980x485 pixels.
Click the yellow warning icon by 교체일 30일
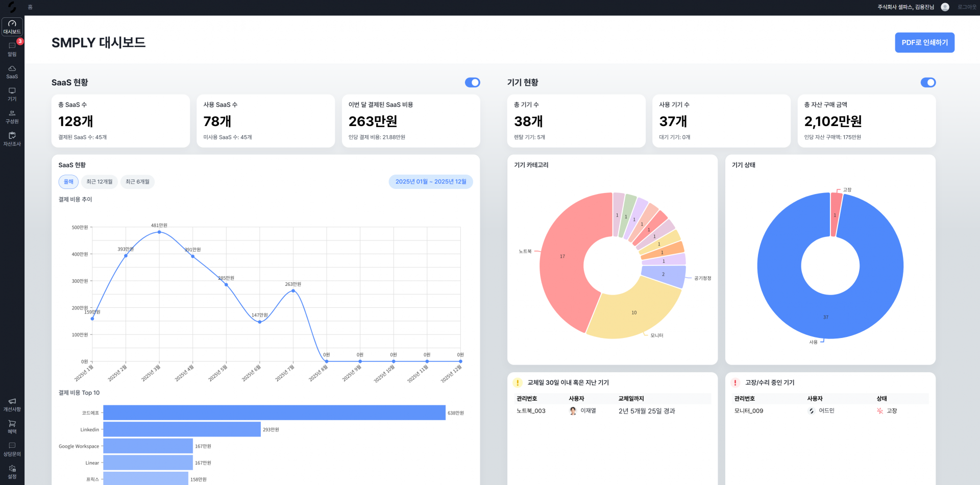click(x=518, y=382)
